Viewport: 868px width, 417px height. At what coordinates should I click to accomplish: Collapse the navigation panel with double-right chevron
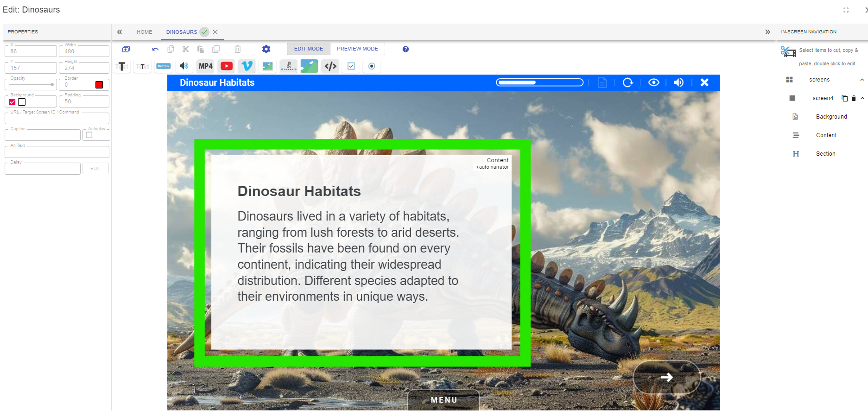[767, 32]
